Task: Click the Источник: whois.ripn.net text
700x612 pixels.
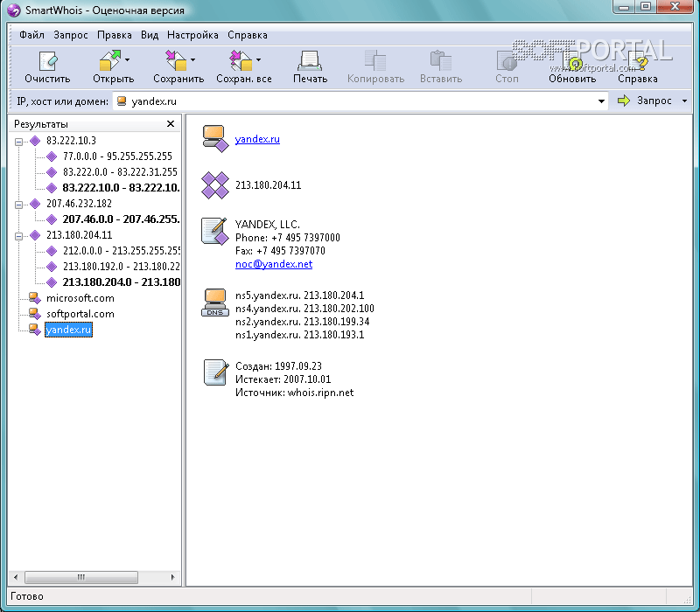Action: point(294,393)
